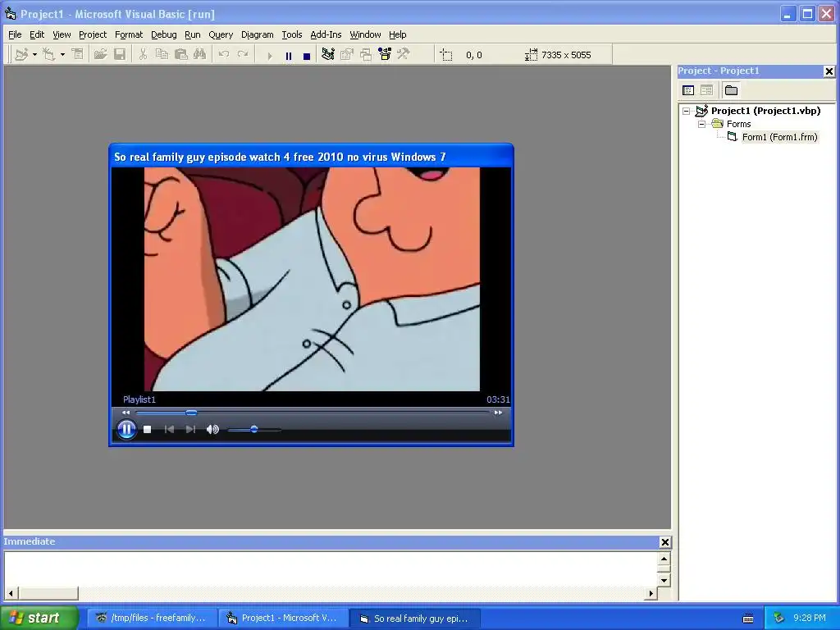Collapse the Project1 (Project1.vbp) tree node
Viewport: 840px width, 630px height.
[687, 112]
